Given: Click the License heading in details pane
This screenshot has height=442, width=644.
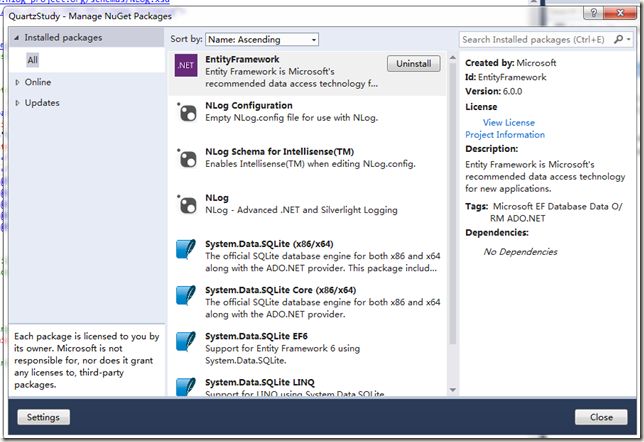Looking at the screenshot, I should click(x=481, y=107).
